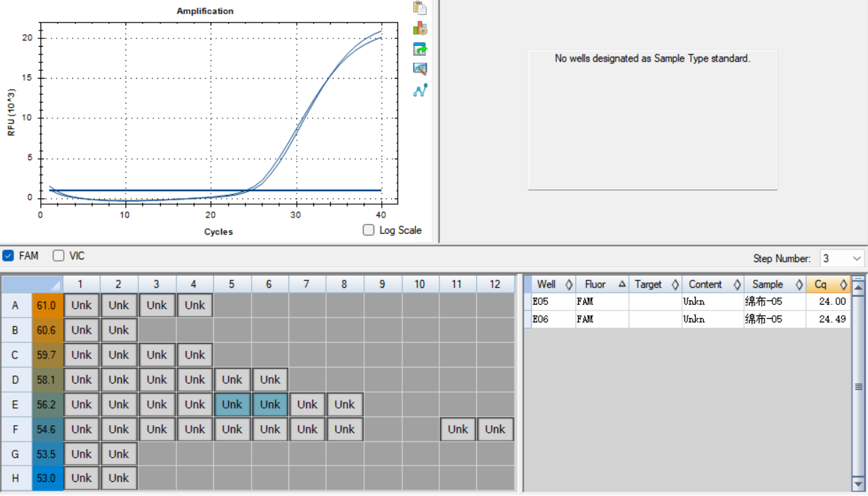Image resolution: width=868 pixels, height=496 pixels.
Task: Click the 60.6 temperature gradient cell
Action: point(47,329)
